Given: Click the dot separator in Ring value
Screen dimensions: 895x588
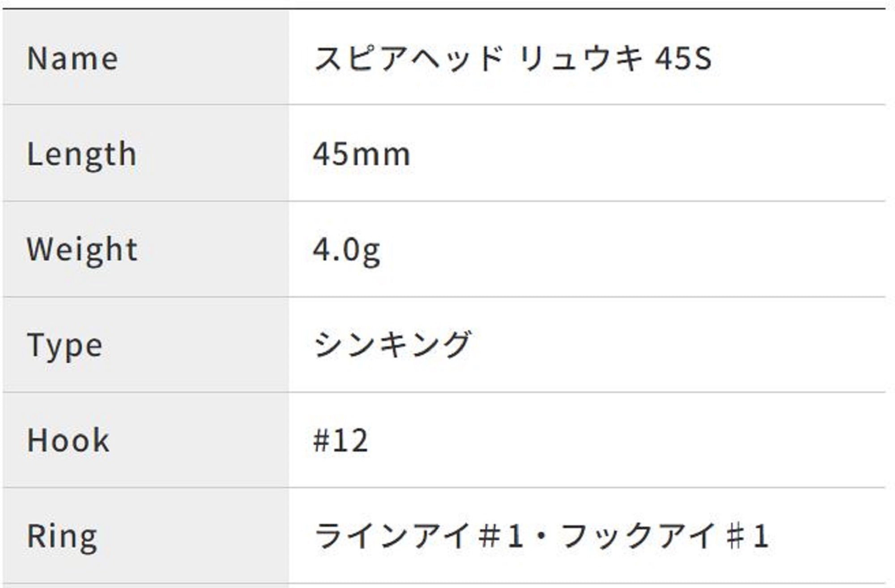Looking at the screenshot, I should tap(541, 536).
